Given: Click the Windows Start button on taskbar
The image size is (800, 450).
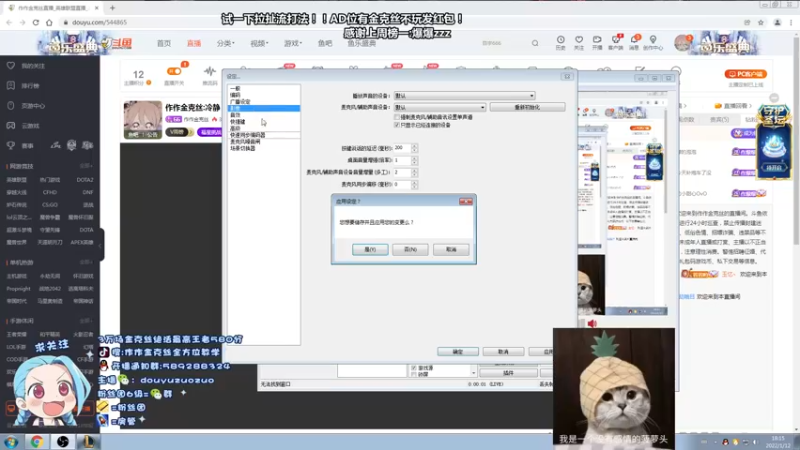Looking at the screenshot, I should (11, 441).
